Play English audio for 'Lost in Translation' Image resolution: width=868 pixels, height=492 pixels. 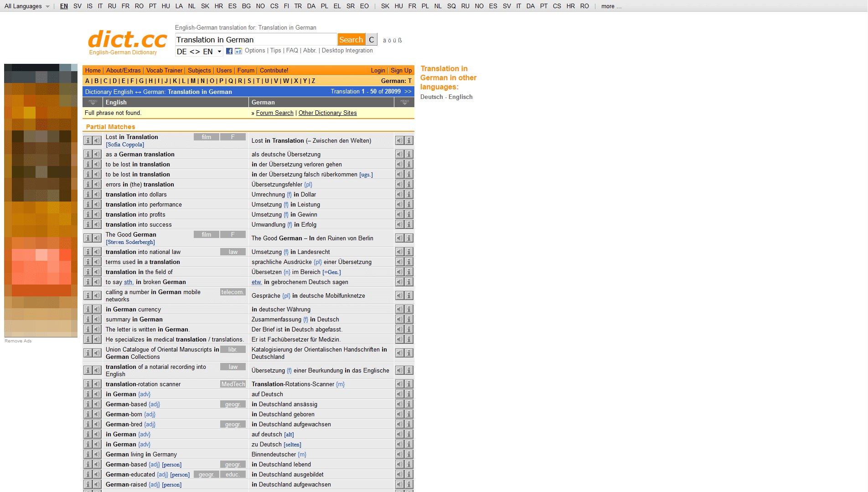click(97, 140)
